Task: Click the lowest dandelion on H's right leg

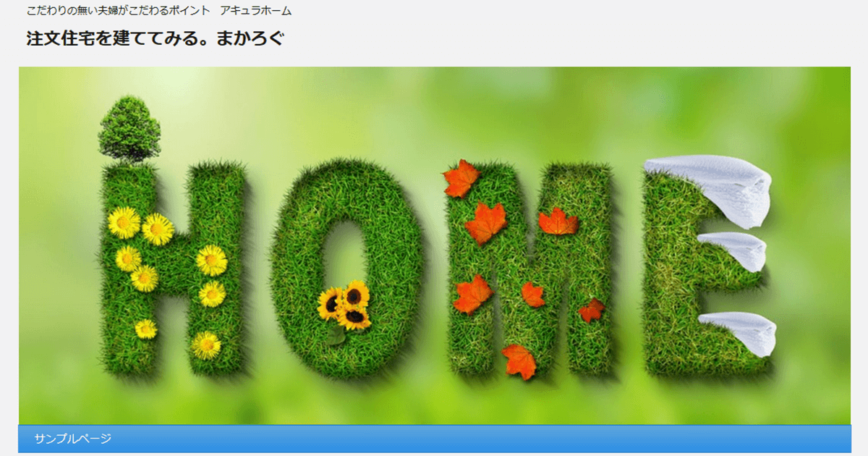Action: pos(206,345)
